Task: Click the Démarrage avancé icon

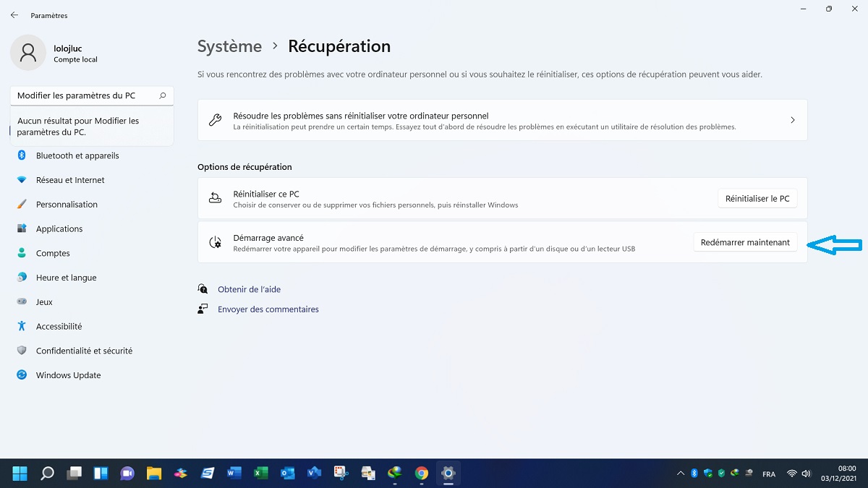Action: (215, 242)
